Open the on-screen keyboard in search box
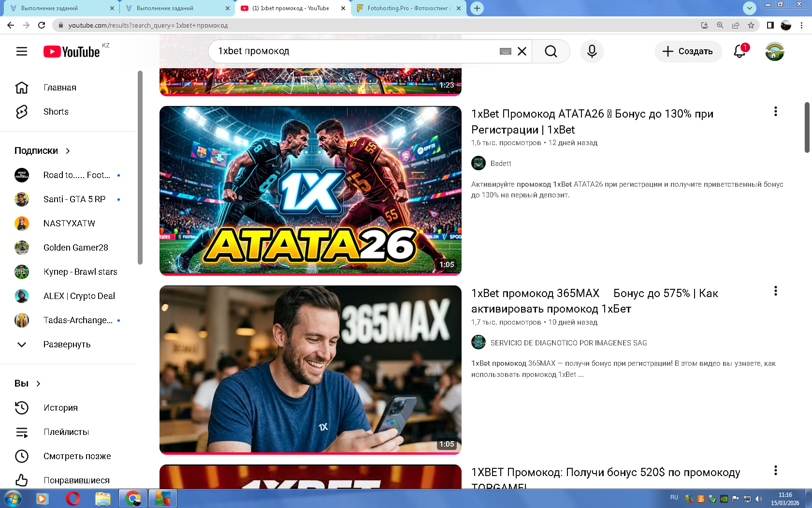812x508 pixels. point(506,51)
